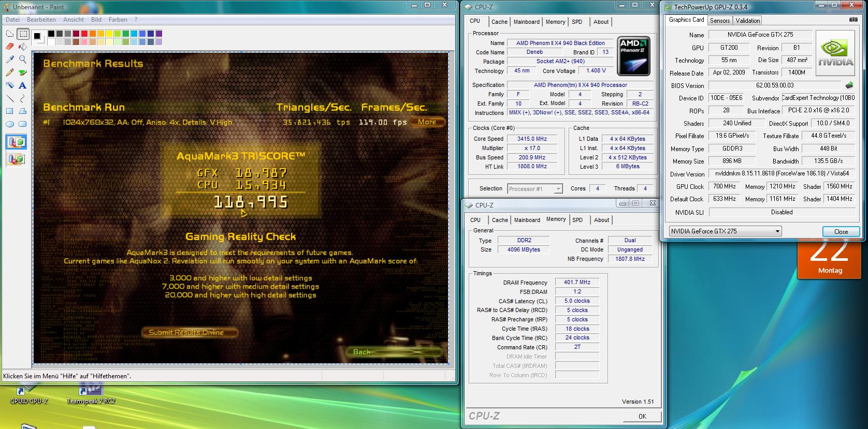This screenshot has height=429, width=868.
Task: Click the GPU-Z title bar icon
Action: pos(668,7)
